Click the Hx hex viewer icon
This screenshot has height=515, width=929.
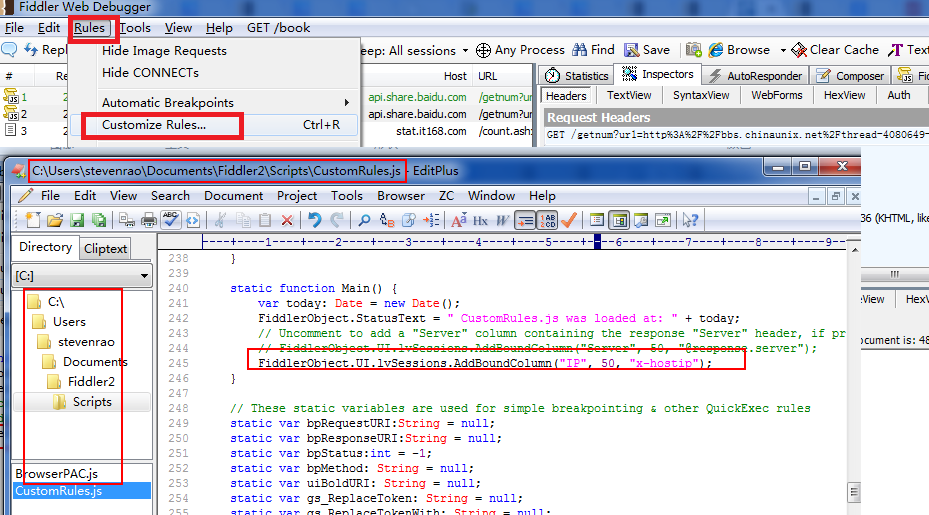click(480, 220)
